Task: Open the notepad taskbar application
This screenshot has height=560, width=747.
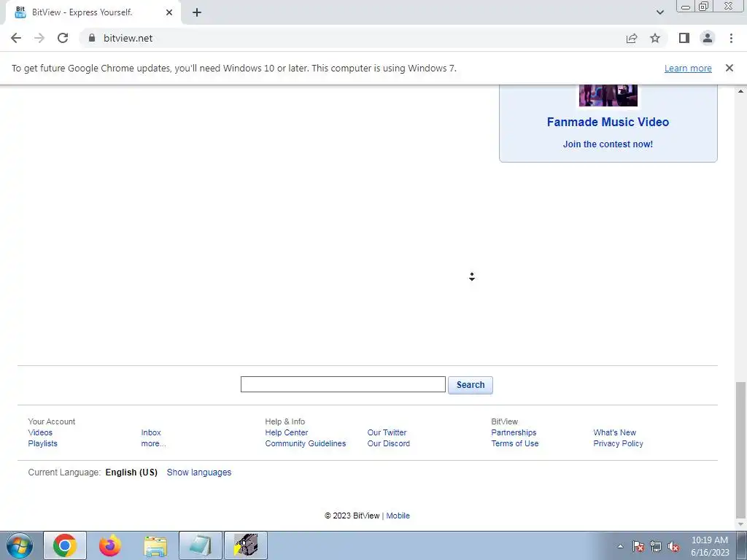Action: pos(201,545)
